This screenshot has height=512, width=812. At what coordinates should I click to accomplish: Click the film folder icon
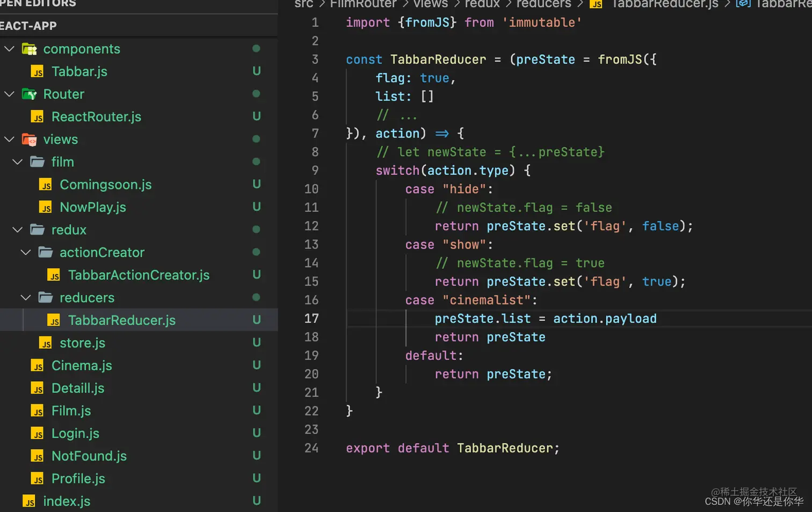coord(37,162)
